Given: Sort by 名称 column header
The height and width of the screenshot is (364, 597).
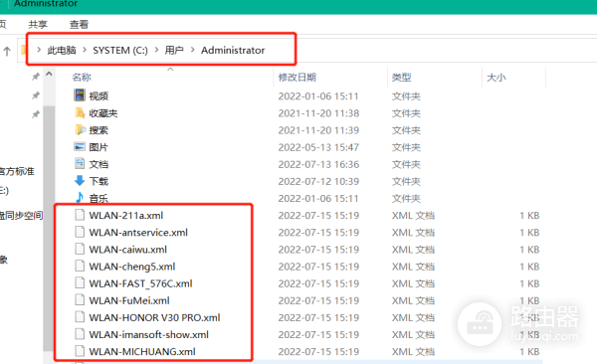Looking at the screenshot, I should pos(82,78).
